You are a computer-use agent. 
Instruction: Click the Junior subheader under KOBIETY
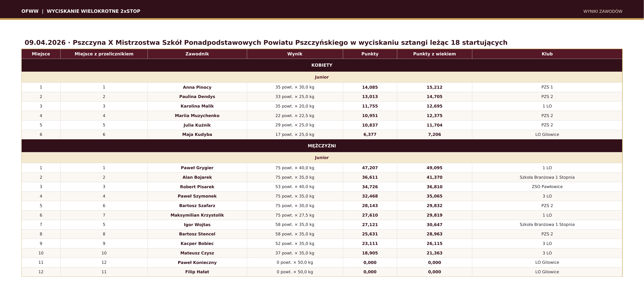[x=322, y=77]
